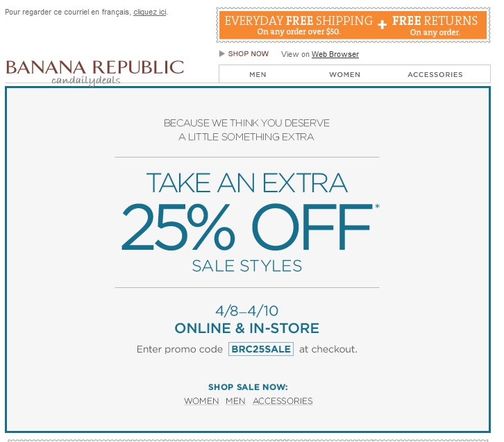
Task: Click the Shop Now arrow icon
Action: click(x=221, y=53)
